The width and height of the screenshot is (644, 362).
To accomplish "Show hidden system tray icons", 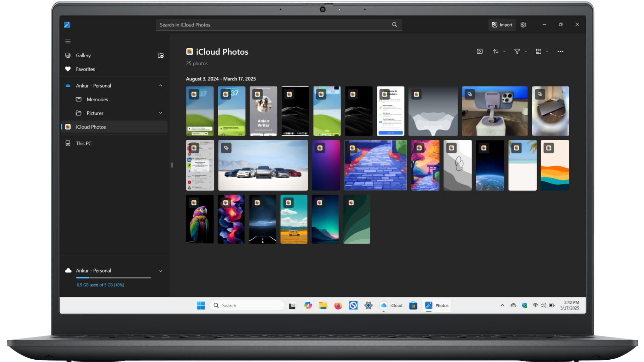I will point(502,306).
